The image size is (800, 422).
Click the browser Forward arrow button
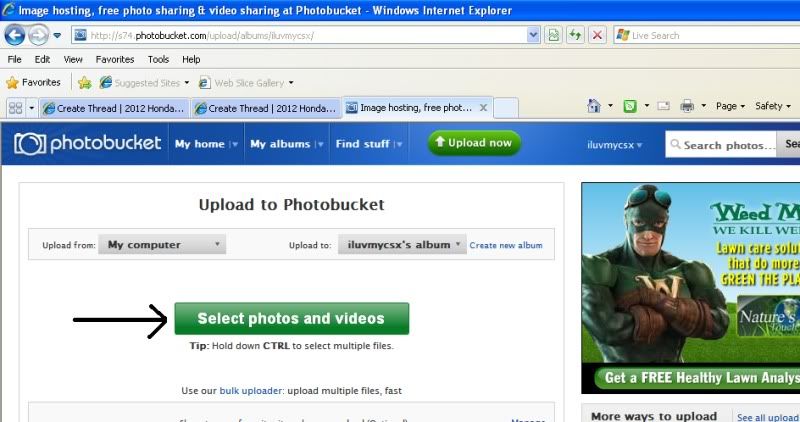(x=38, y=35)
